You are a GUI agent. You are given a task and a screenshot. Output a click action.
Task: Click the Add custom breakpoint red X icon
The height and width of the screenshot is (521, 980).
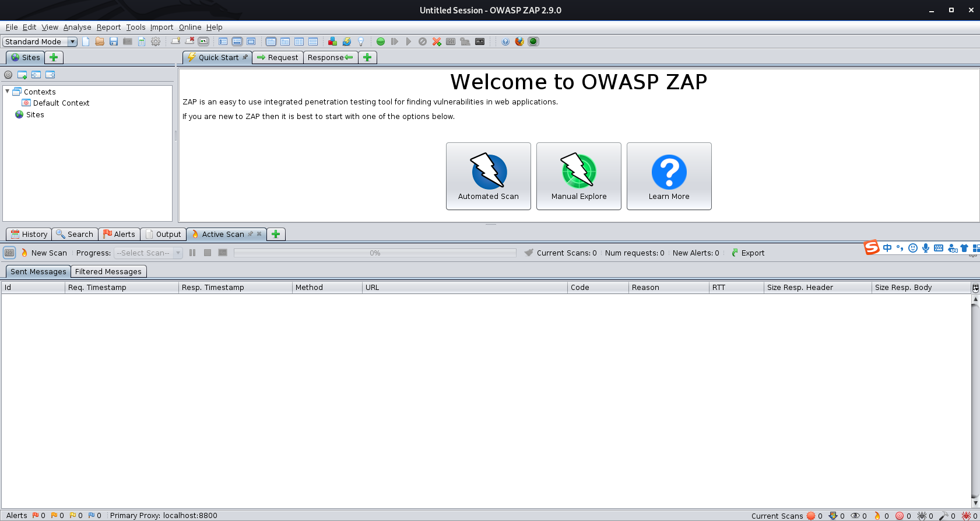[437, 41]
